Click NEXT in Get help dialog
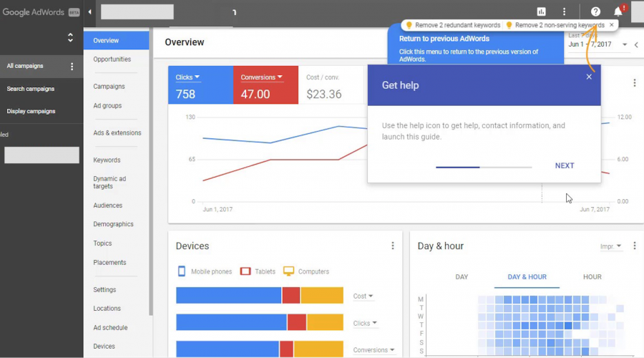Screen dimensions: 644x358 coord(565,165)
